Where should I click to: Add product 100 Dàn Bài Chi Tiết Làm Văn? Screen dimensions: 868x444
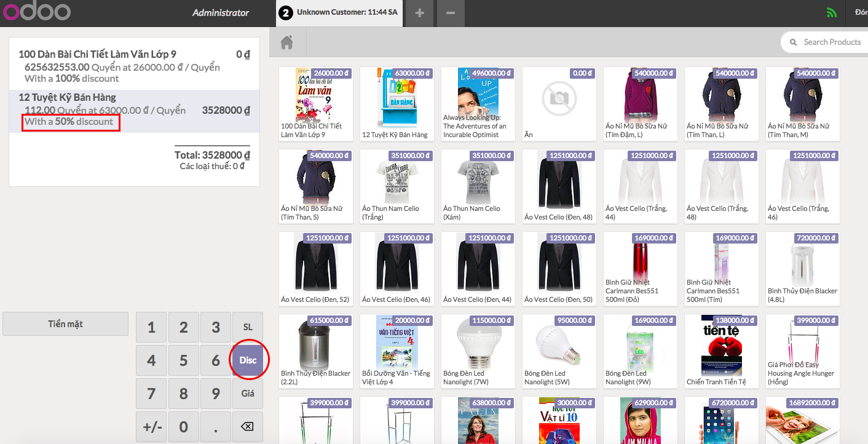pyautogui.click(x=316, y=104)
